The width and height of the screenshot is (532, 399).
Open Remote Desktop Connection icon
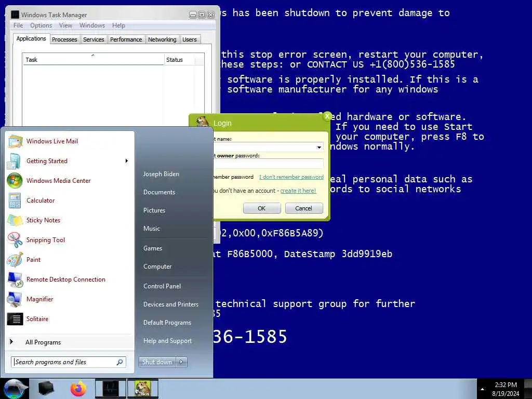[15, 280]
